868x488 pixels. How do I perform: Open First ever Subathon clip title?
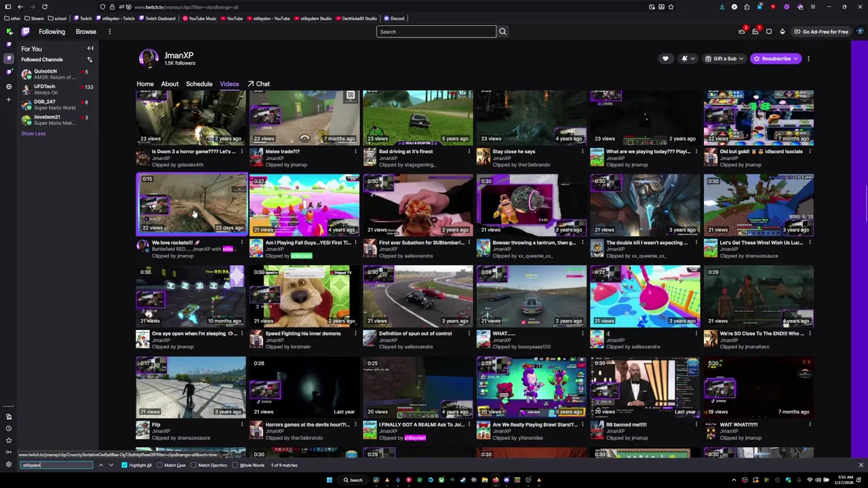tap(421, 243)
